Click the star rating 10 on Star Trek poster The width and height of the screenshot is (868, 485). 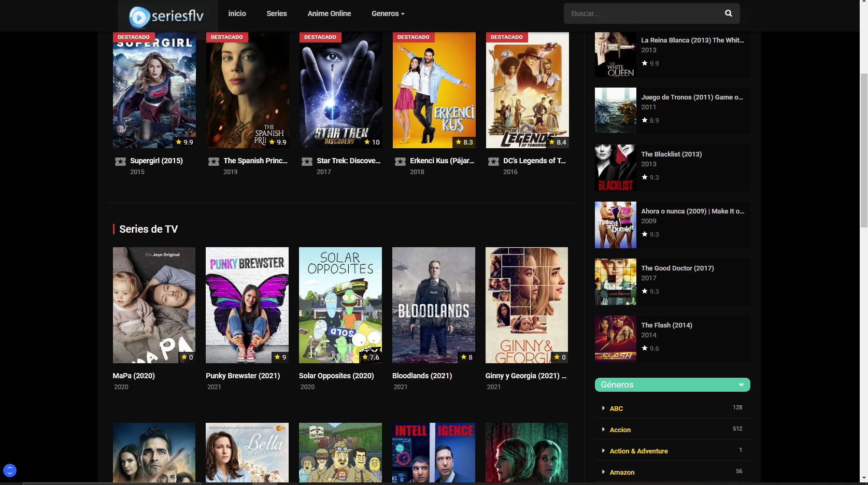(x=372, y=142)
